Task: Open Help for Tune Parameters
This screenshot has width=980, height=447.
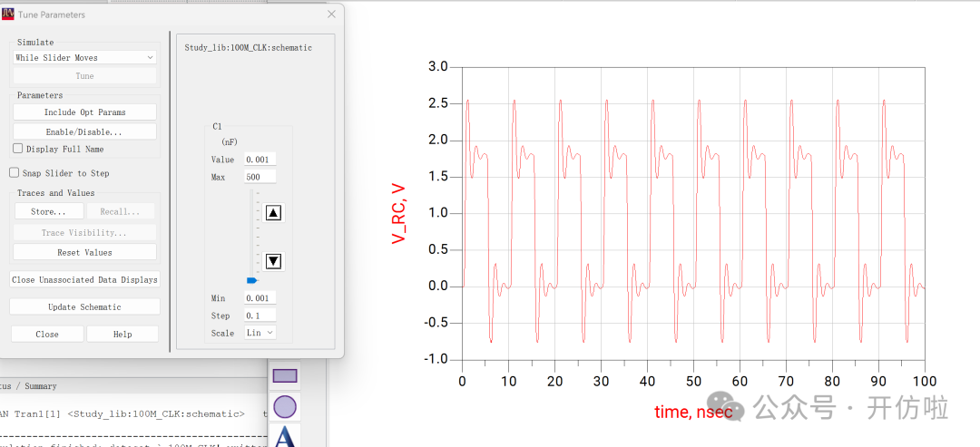Action: [x=122, y=334]
